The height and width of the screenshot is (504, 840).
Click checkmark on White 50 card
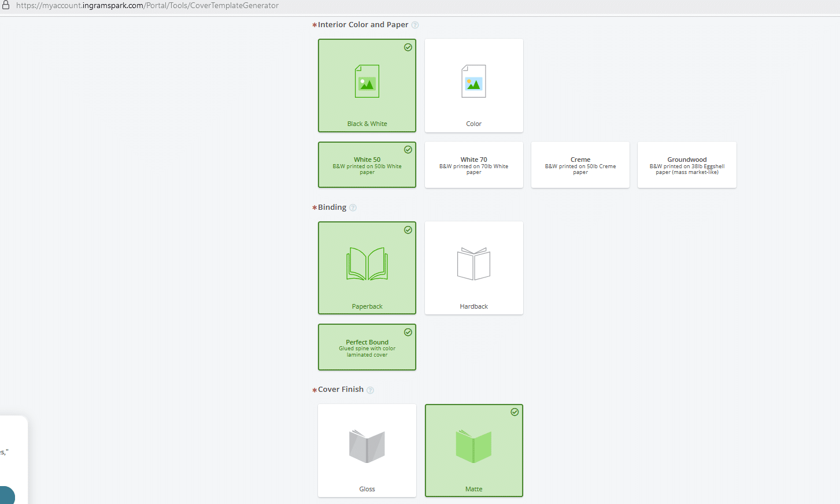pos(408,150)
